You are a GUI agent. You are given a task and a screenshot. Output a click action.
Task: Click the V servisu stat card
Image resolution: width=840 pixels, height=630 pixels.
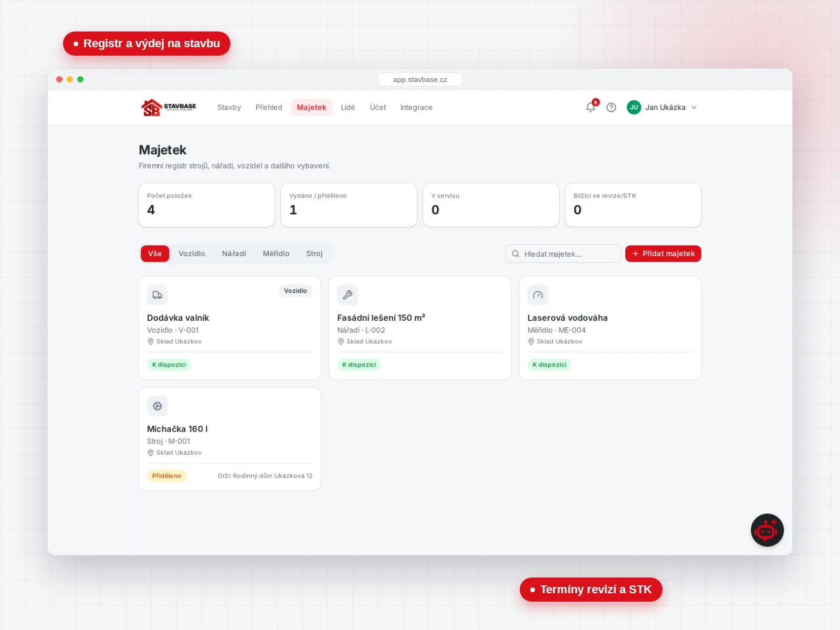[491, 205]
